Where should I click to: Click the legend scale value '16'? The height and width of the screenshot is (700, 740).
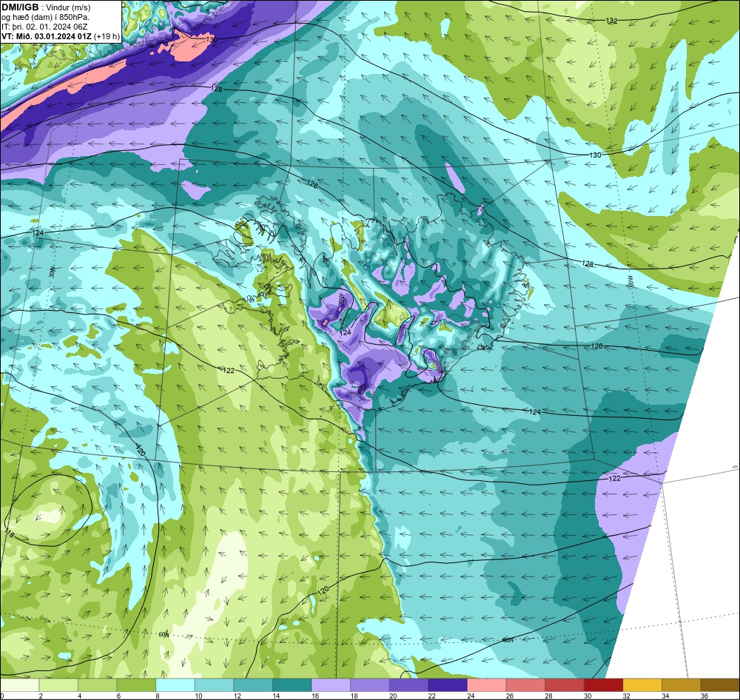pyautogui.click(x=315, y=696)
